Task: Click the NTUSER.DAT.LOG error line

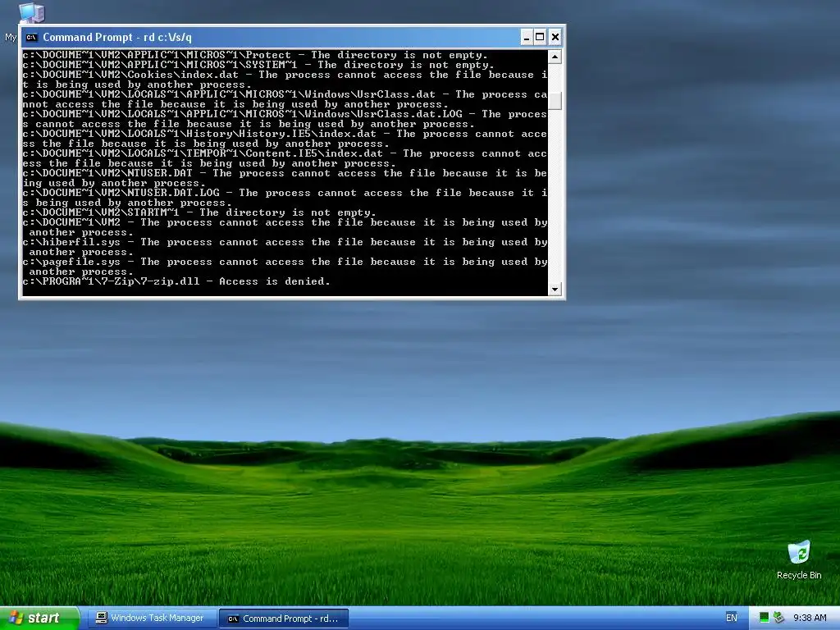Action: (x=285, y=198)
